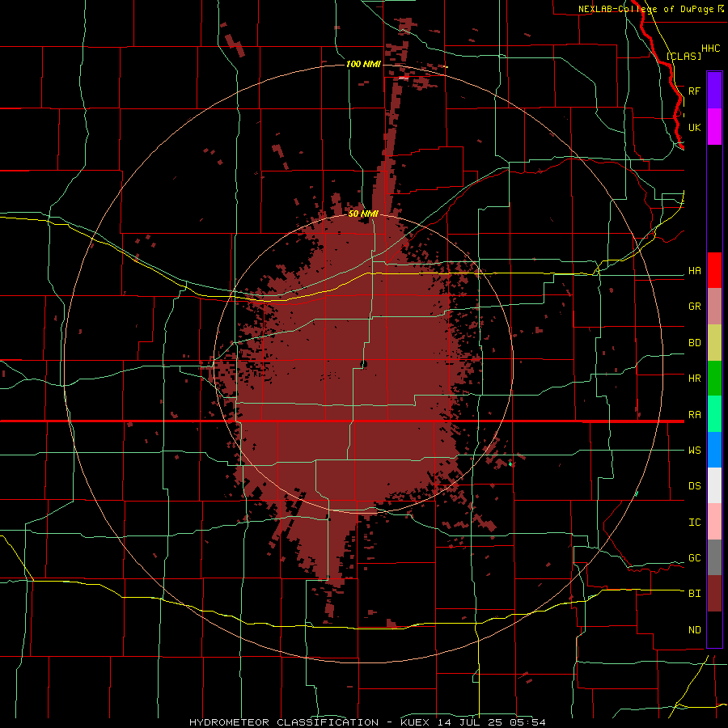Click the green HR legend swatch

[x=714, y=379]
